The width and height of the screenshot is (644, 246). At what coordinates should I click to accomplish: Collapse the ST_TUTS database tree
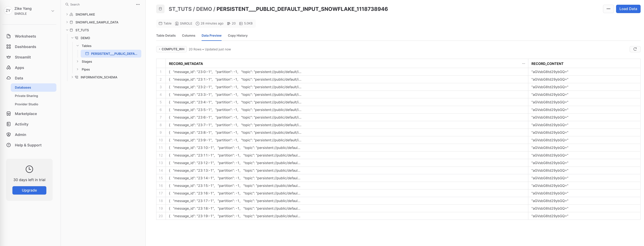click(67, 30)
